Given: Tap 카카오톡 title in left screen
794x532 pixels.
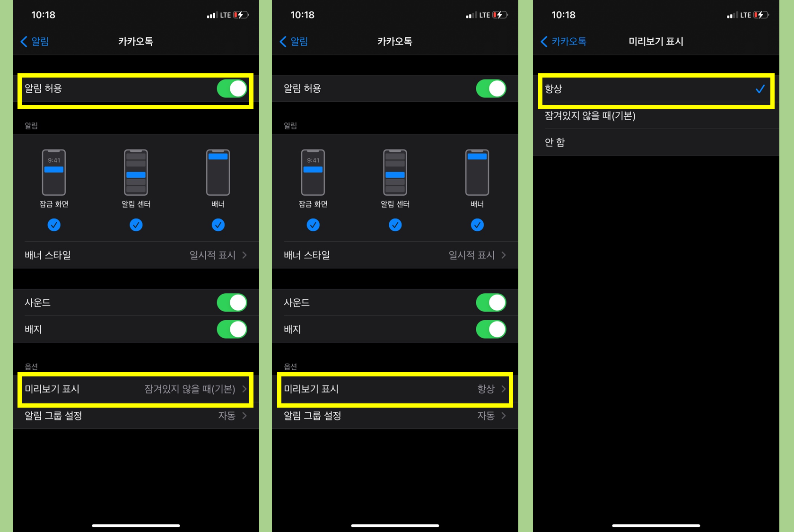Looking at the screenshot, I should click(136, 42).
